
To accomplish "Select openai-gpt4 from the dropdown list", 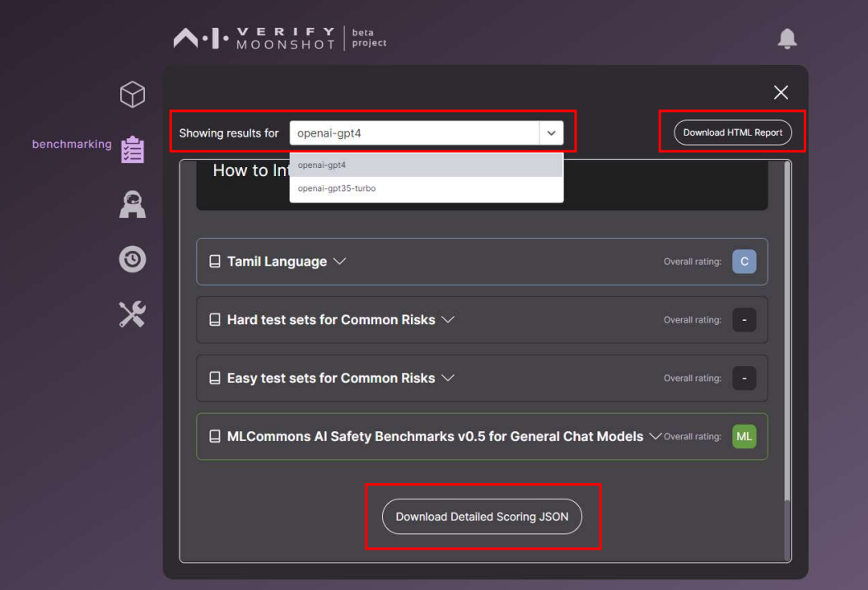I will point(427,165).
